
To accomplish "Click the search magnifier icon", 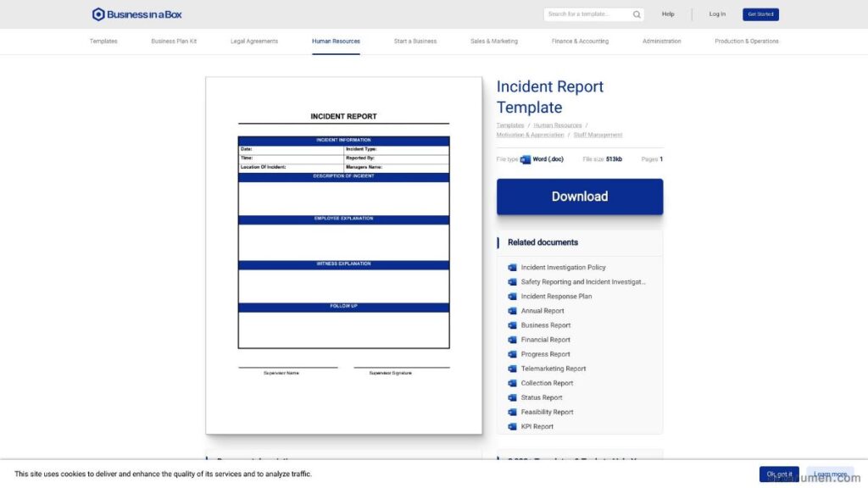I will pos(637,14).
